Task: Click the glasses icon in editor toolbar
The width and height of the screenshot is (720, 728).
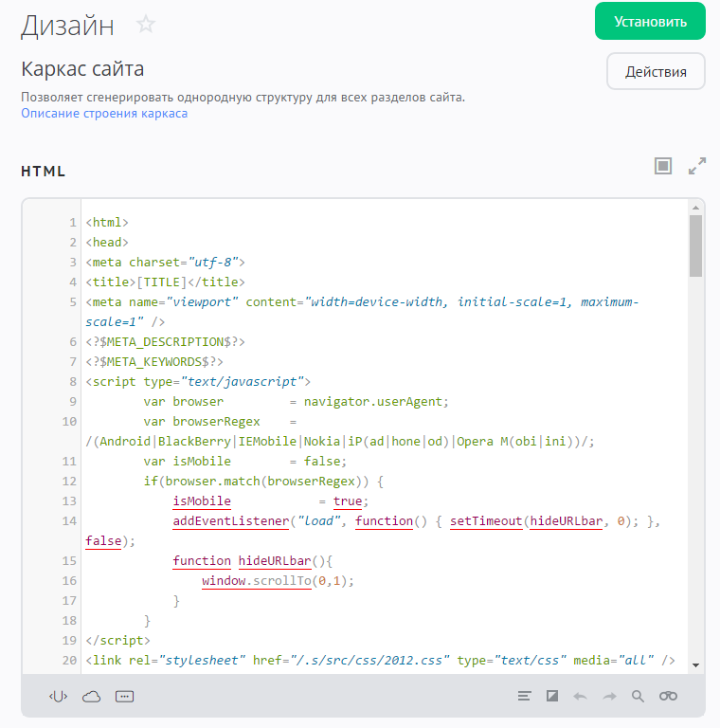Action: [x=669, y=697]
